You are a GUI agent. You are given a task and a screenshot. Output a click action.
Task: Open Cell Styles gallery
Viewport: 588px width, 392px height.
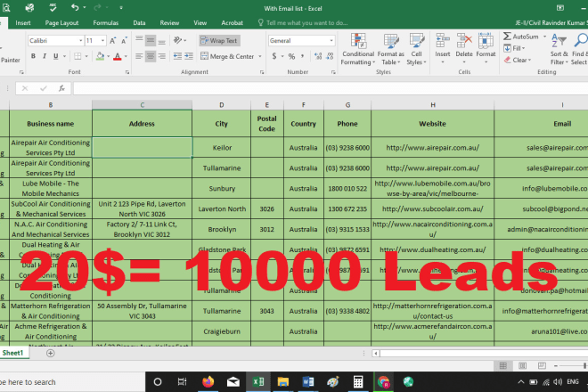[416, 49]
